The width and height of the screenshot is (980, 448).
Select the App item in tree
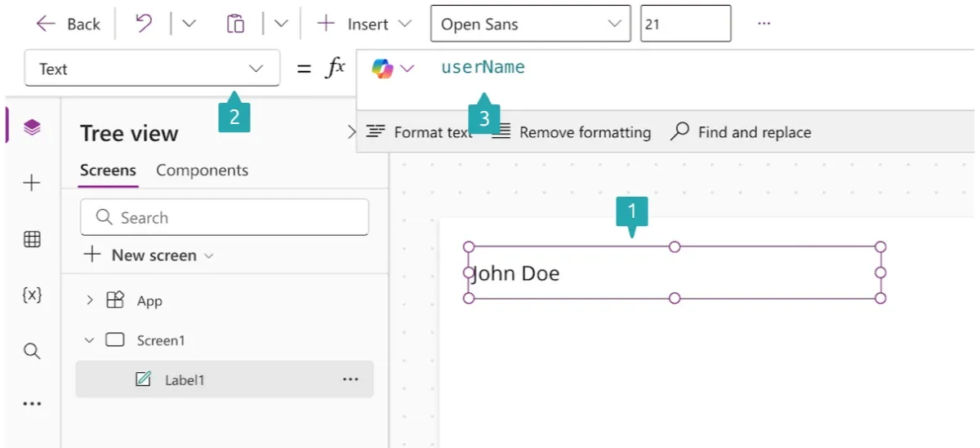(x=149, y=301)
